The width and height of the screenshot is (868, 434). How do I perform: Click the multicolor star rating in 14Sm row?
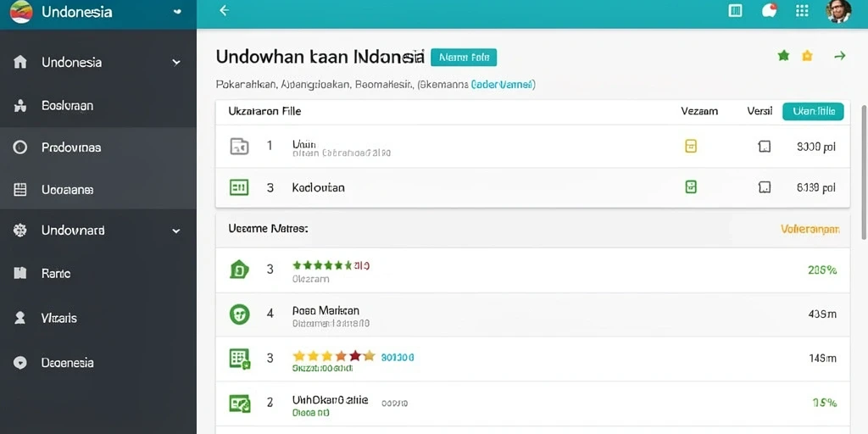tap(334, 356)
